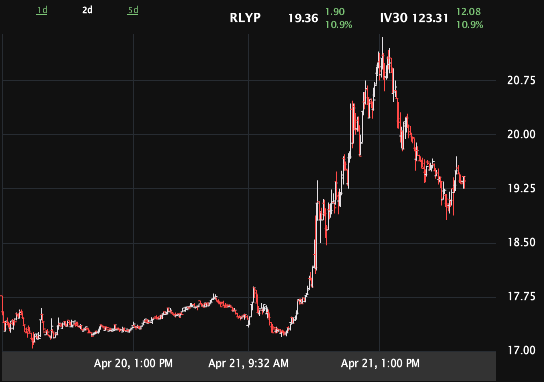
Task: Switch chart to 1d range
Action: pos(42,10)
